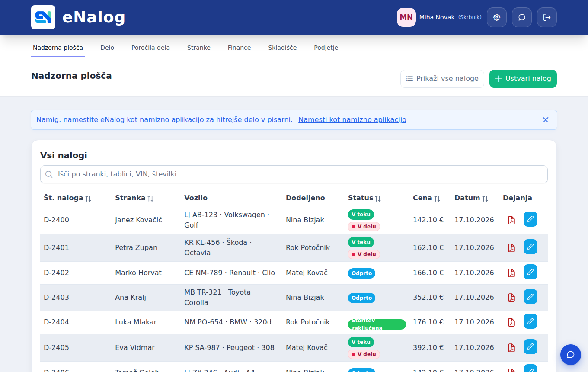
Task: Select the Nadzorna plošča tab
Action: [x=58, y=48]
